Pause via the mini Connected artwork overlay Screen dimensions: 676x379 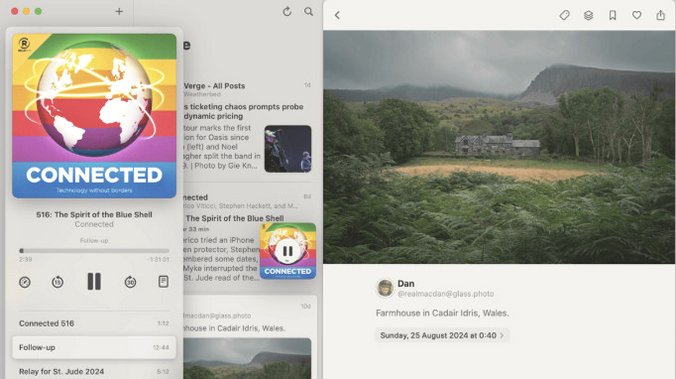(x=288, y=251)
